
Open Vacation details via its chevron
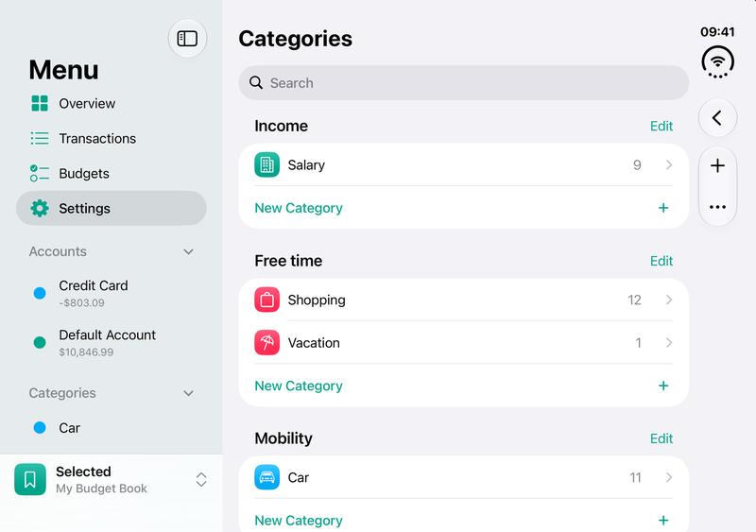click(x=669, y=342)
